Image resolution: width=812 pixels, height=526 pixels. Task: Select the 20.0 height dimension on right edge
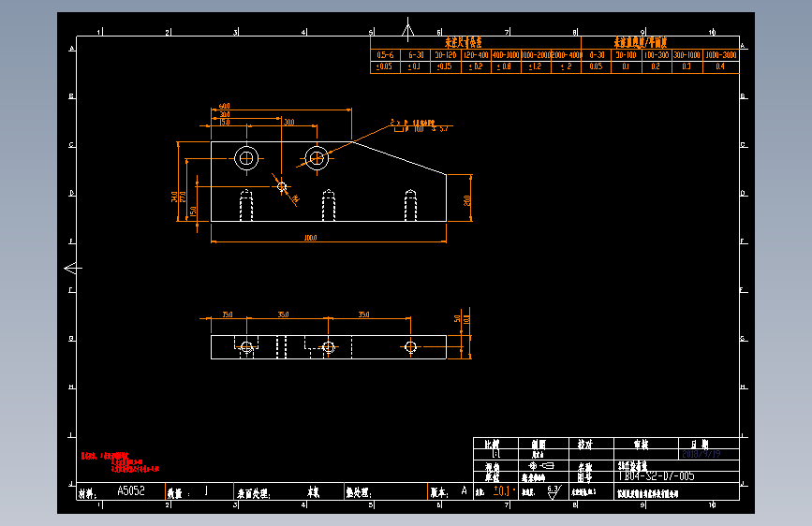click(466, 200)
